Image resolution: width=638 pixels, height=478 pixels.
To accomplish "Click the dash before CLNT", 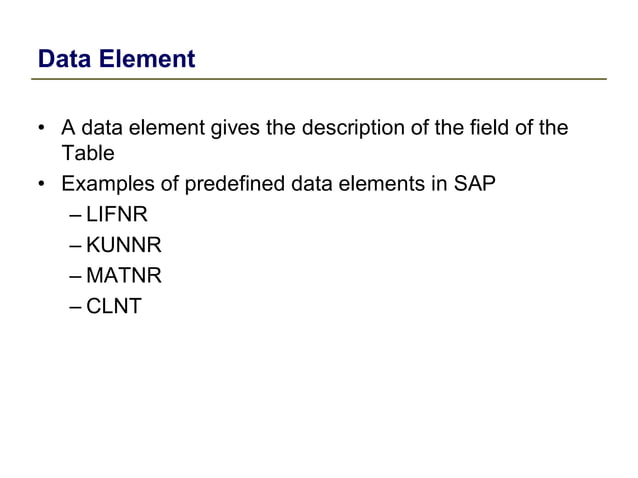I will [77, 306].
